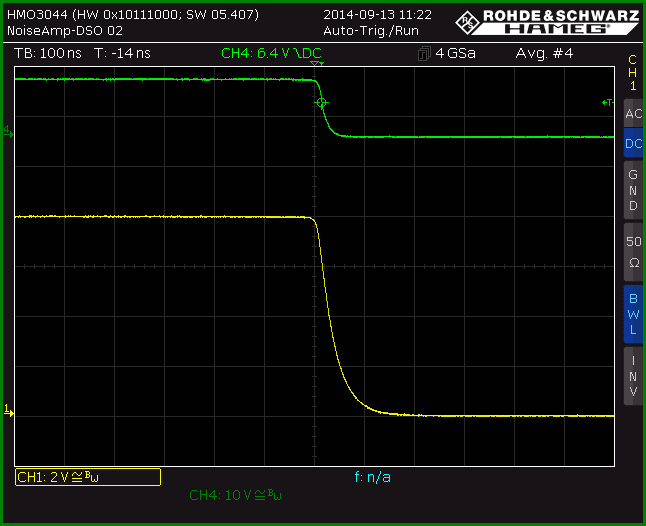Click the CH1 menu title label
Image resolution: width=646 pixels, height=526 pixels.
[x=632, y=73]
